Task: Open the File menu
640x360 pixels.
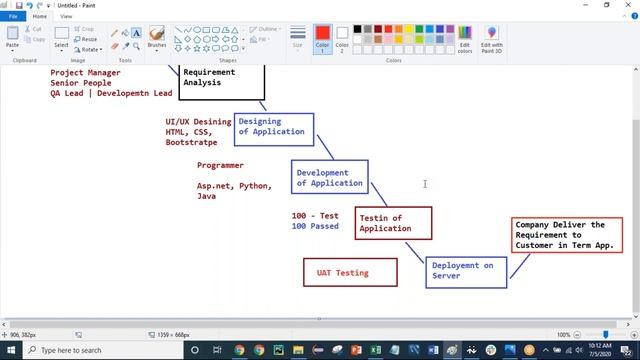Action: tap(13, 16)
